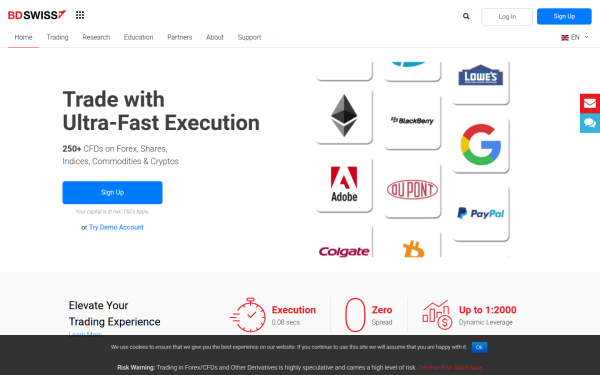Click the Log In button
Viewport: 600px width, 375px height.
(x=507, y=16)
